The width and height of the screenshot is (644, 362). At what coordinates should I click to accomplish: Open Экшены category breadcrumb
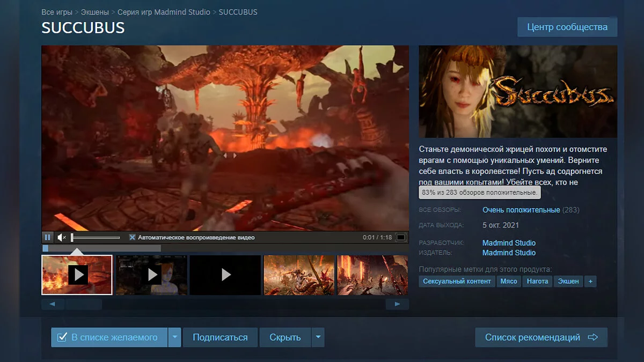coord(94,12)
